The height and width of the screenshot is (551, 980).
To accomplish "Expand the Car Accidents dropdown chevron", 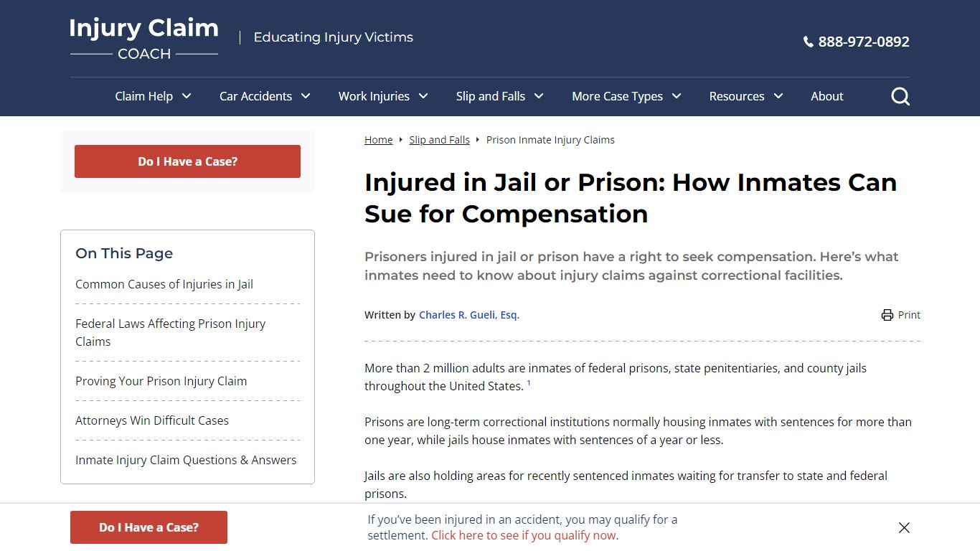I will 306,96.
